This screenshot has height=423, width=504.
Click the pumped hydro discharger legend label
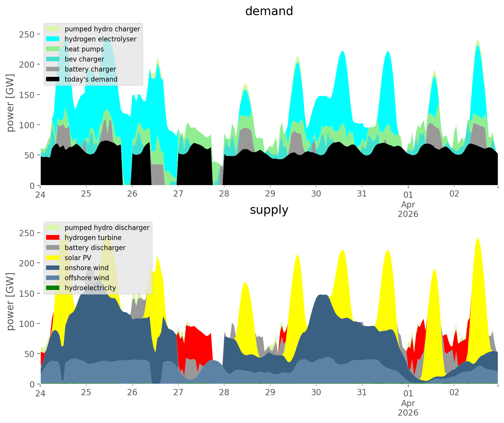tap(107, 228)
